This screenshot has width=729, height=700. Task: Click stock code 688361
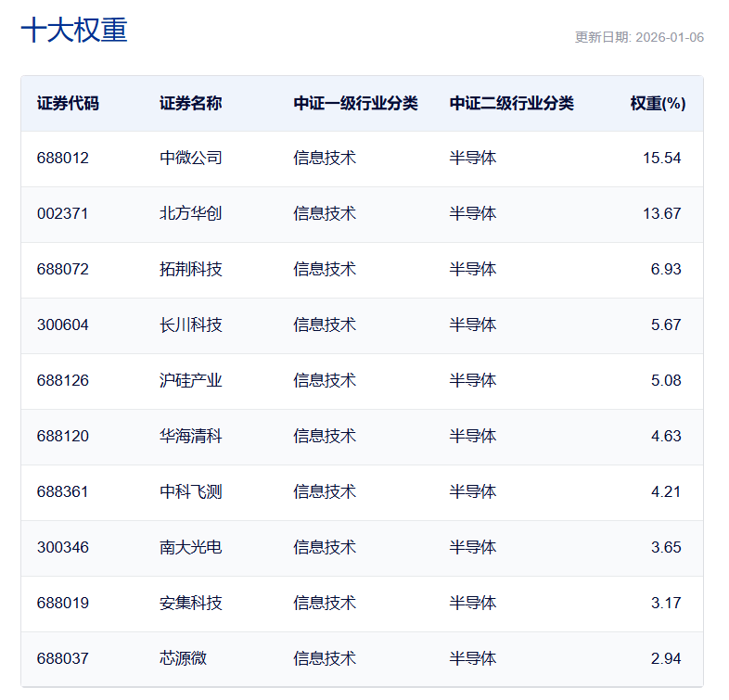point(63,491)
